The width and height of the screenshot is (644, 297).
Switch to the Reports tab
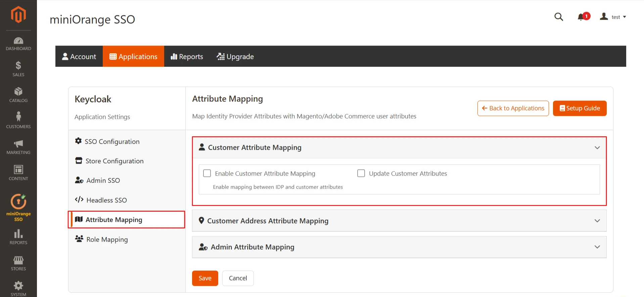point(187,56)
